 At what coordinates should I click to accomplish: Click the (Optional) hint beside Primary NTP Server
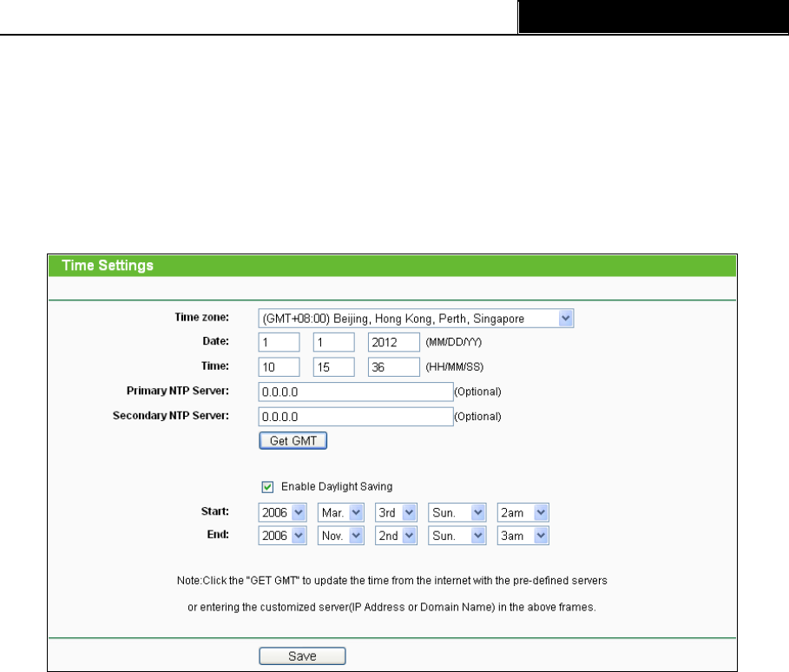click(477, 392)
